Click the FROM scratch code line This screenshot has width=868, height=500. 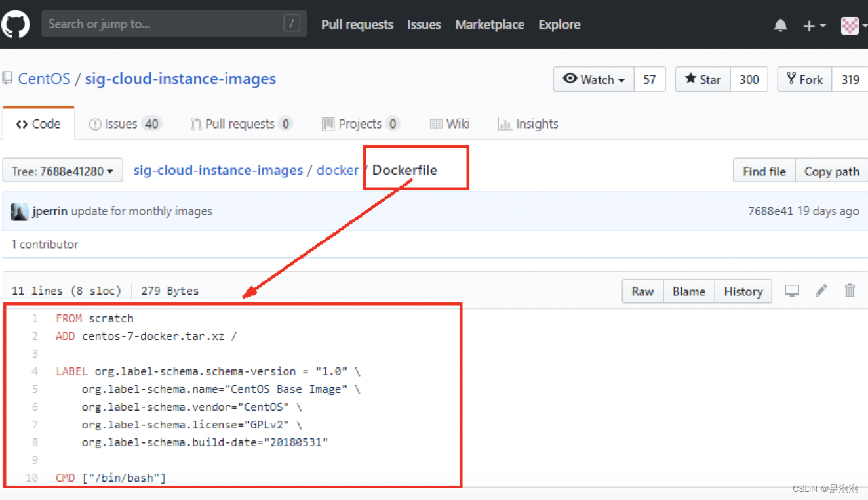point(94,318)
